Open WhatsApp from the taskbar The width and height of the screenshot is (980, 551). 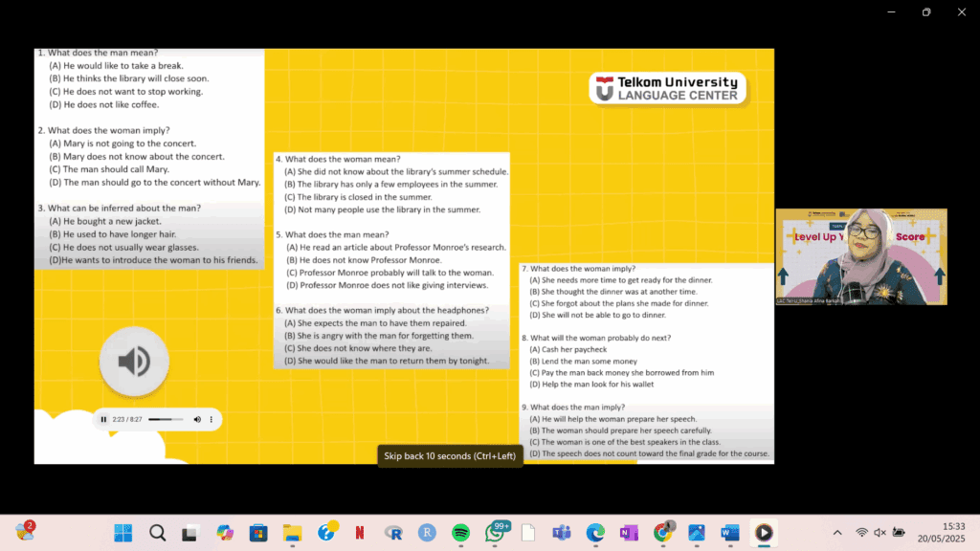coord(495,533)
